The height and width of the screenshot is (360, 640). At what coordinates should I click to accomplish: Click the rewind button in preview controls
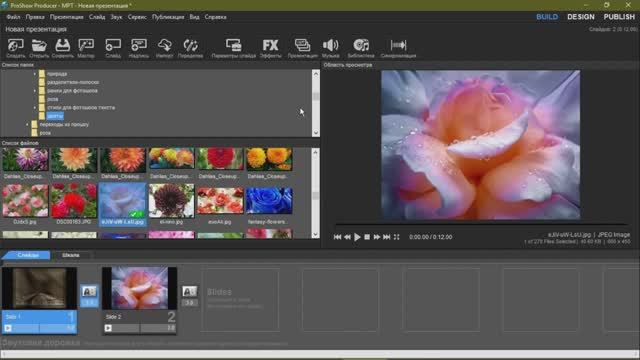click(x=347, y=237)
